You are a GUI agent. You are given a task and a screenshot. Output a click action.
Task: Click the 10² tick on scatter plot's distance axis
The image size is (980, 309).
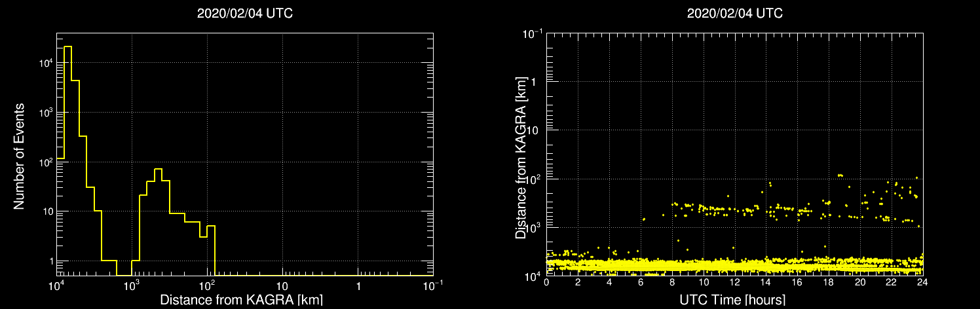pyautogui.click(x=533, y=178)
